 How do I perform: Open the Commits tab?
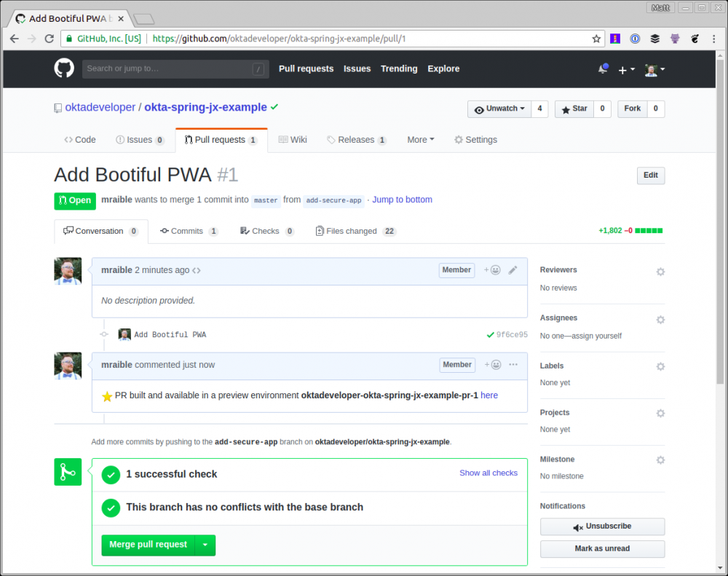pos(189,230)
